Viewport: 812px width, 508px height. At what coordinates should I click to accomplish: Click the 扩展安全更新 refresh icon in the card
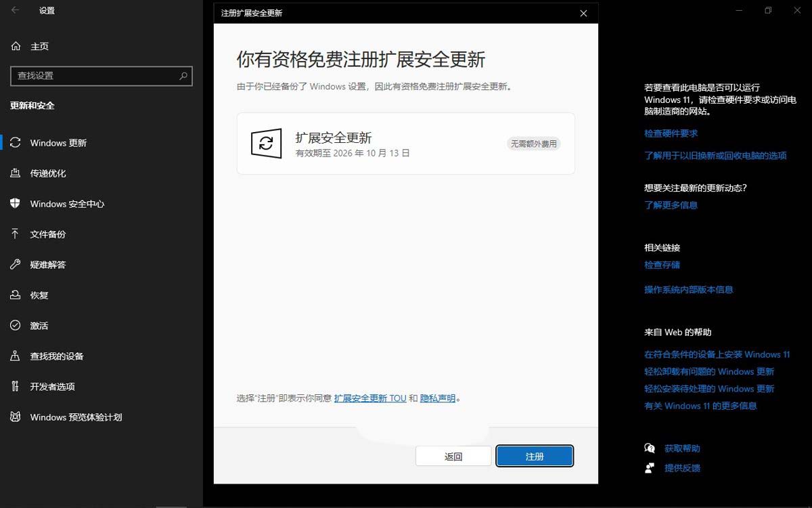pos(266,143)
